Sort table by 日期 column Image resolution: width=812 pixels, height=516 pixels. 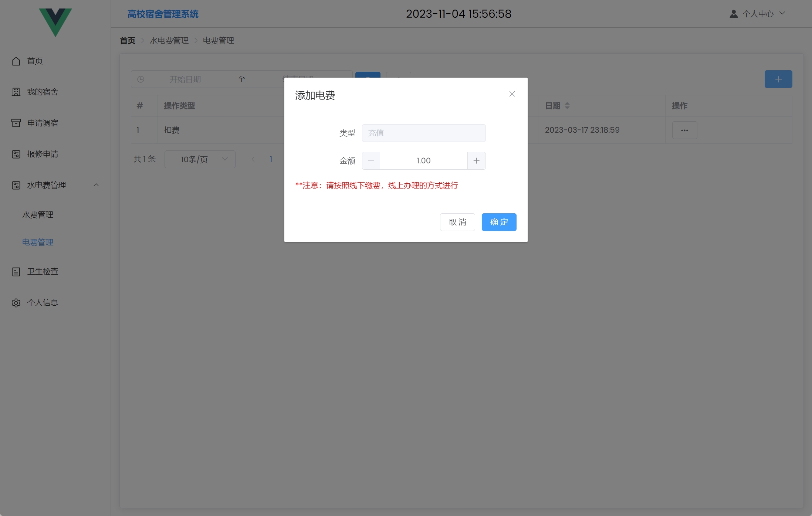[x=567, y=106]
